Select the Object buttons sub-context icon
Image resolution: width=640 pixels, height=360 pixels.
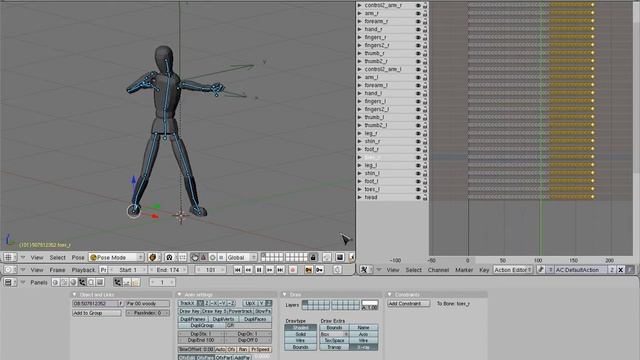[x=118, y=282]
